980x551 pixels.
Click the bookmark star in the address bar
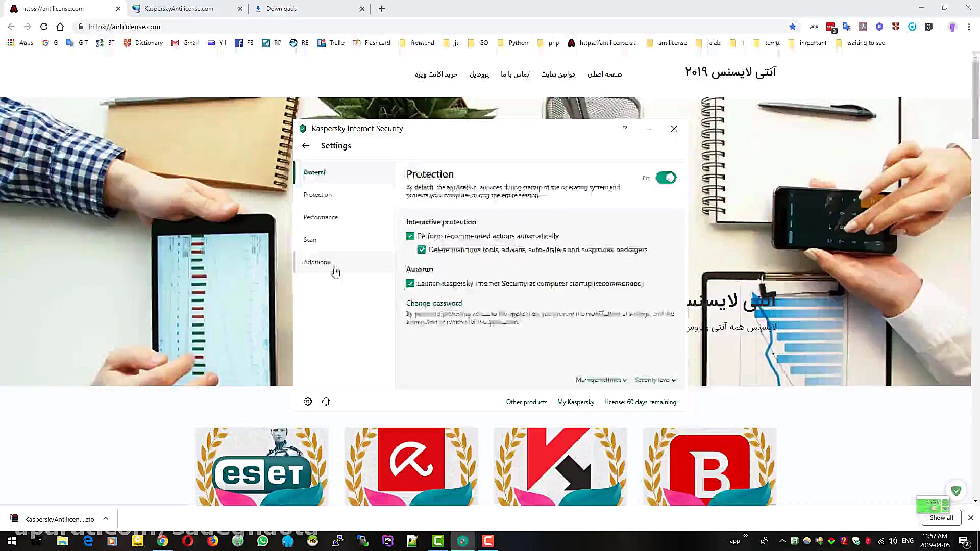point(792,27)
